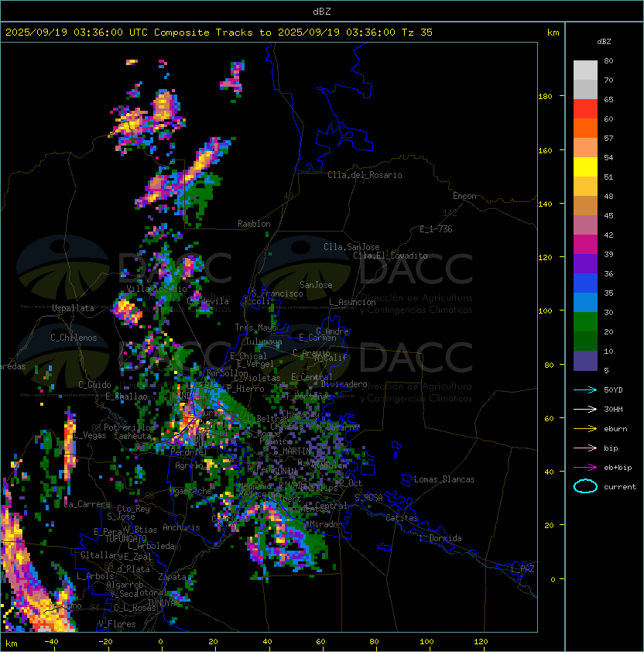Click the magenta eb+bip arrow in legend
Viewport: 644px width, 652px height.
click(585, 468)
